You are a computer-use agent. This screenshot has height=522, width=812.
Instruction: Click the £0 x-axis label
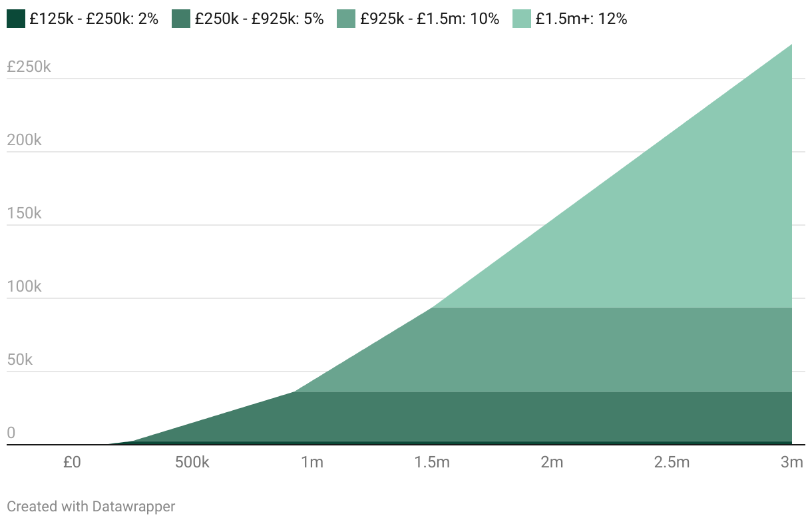pos(72,462)
